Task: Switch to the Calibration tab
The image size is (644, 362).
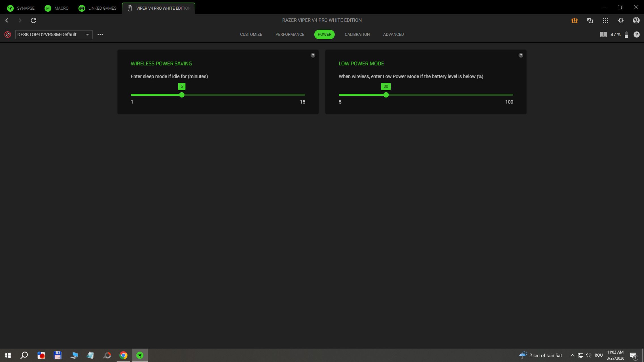Action: coord(357,35)
